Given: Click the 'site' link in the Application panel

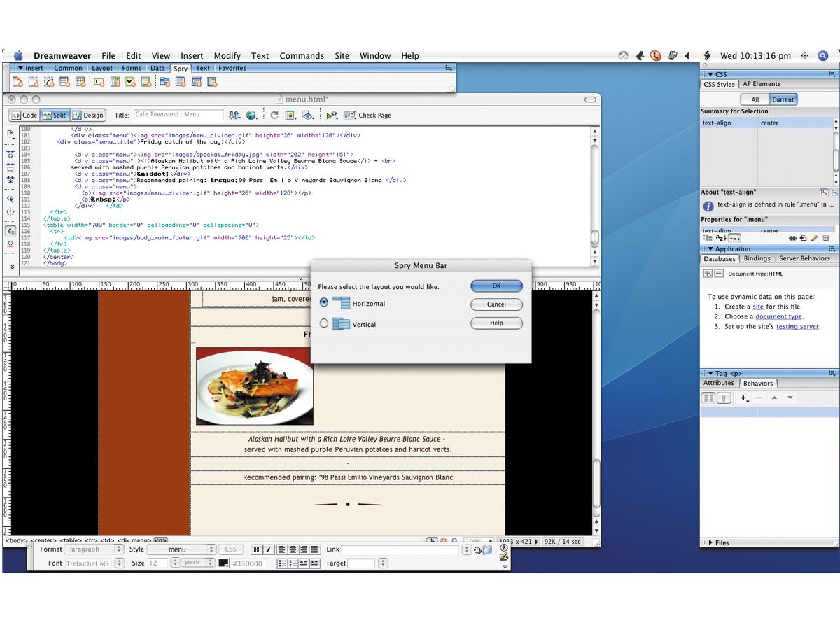Looking at the screenshot, I should tap(758, 307).
